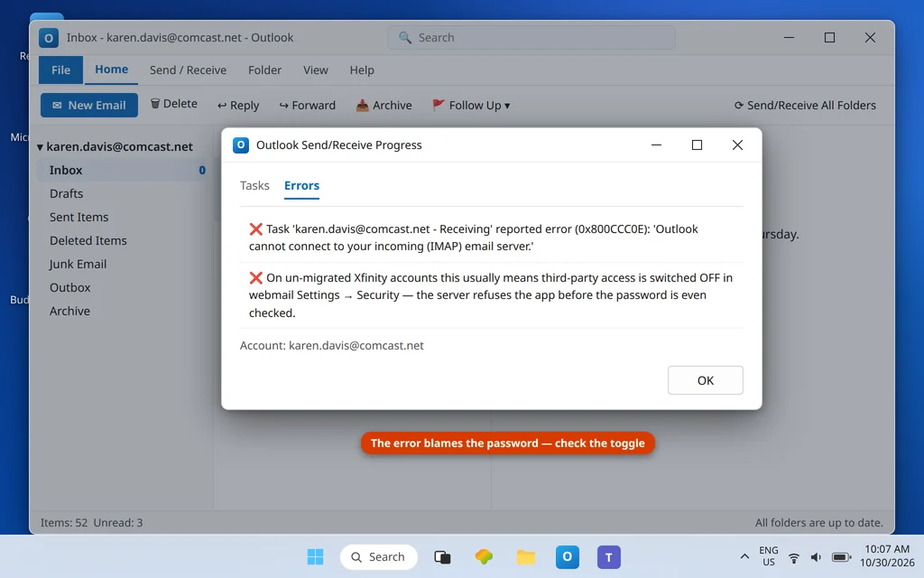This screenshot has height=578, width=924.
Task: Collapse the karen.davis@comcast.net account tree
Action: [40, 147]
